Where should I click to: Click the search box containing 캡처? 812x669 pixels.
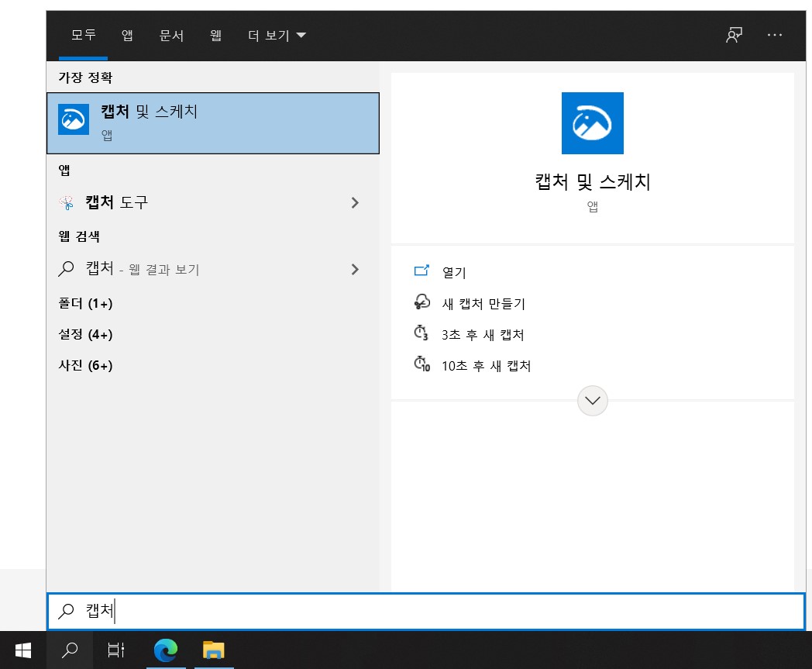(x=425, y=612)
